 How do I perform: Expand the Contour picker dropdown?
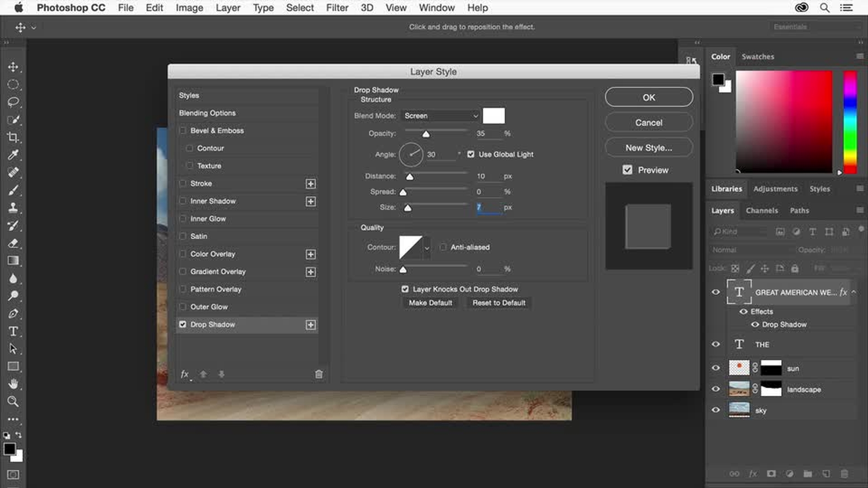(x=427, y=247)
